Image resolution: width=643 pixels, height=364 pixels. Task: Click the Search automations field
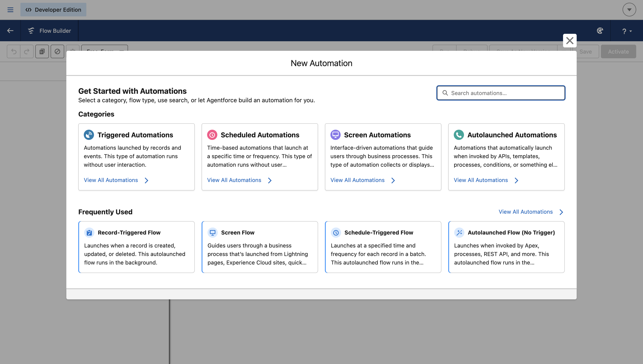click(x=501, y=93)
